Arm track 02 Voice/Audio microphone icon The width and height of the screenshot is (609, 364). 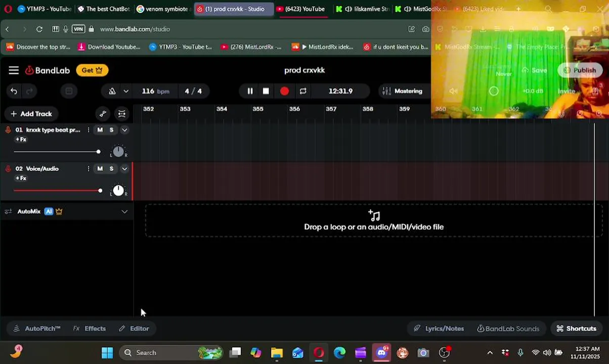click(x=8, y=169)
